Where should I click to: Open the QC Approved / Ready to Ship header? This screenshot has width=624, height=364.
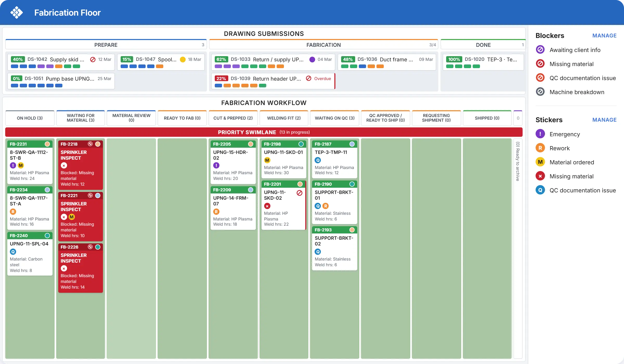(x=386, y=118)
